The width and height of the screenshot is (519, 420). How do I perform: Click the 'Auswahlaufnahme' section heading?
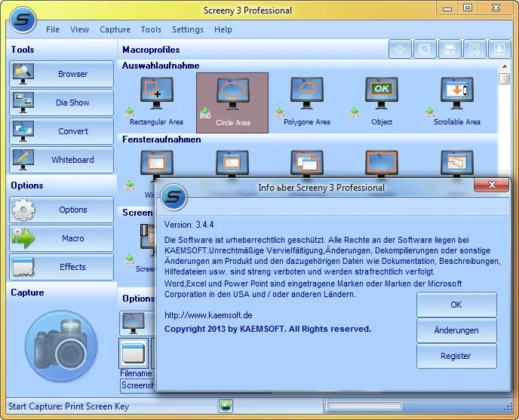(x=161, y=66)
